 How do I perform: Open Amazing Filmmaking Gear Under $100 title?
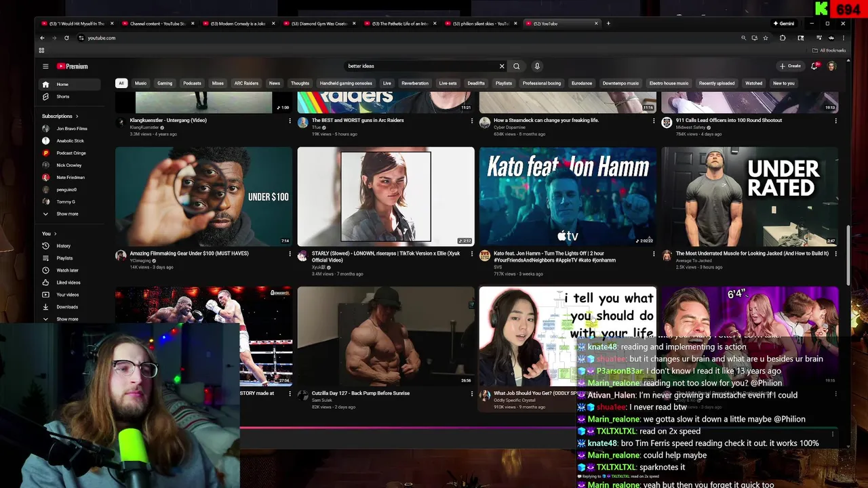[x=189, y=253]
